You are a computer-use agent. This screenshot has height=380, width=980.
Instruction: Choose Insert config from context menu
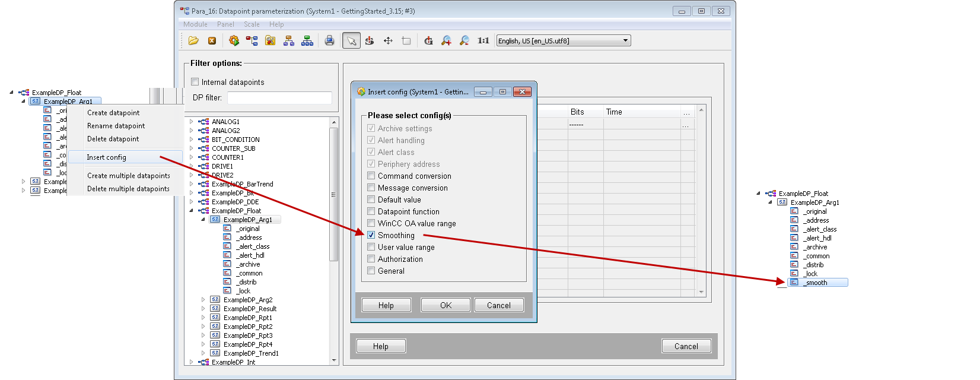(x=107, y=157)
